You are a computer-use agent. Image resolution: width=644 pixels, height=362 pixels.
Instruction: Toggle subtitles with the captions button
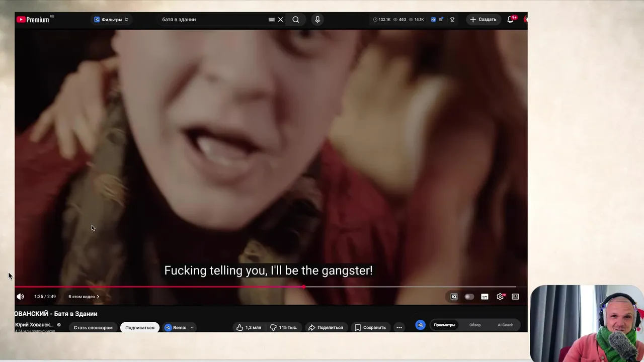tap(485, 297)
